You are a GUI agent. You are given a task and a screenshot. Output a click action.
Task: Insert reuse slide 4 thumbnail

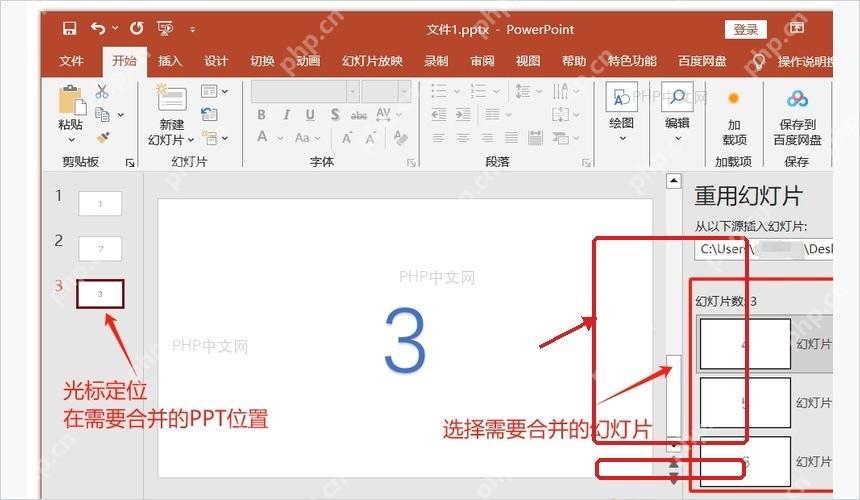click(745, 344)
